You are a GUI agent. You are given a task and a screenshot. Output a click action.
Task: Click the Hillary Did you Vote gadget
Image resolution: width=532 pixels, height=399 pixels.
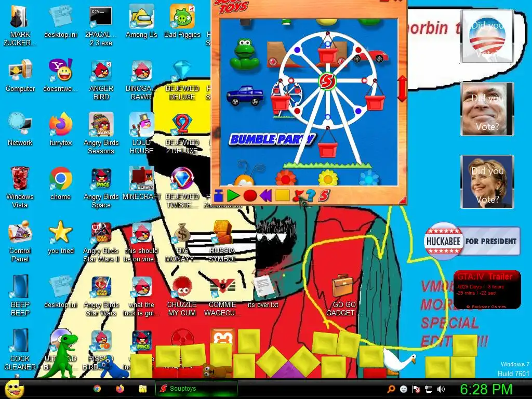coord(487,181)
